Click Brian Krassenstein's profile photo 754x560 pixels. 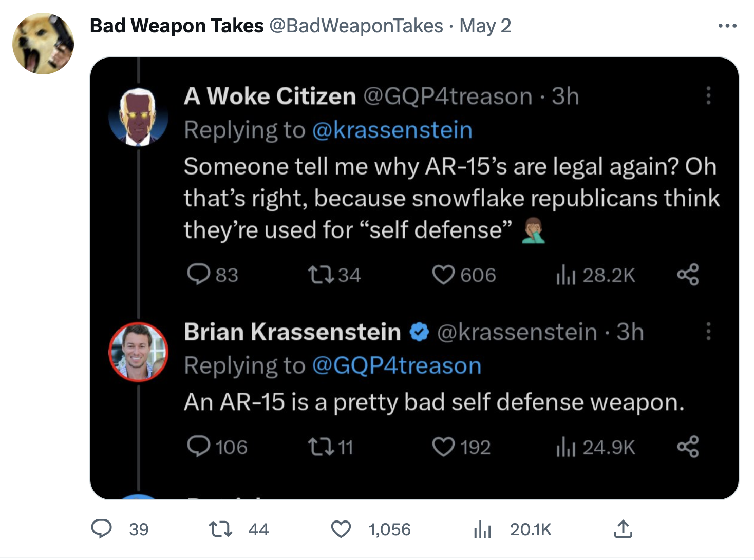pos(138,352)
